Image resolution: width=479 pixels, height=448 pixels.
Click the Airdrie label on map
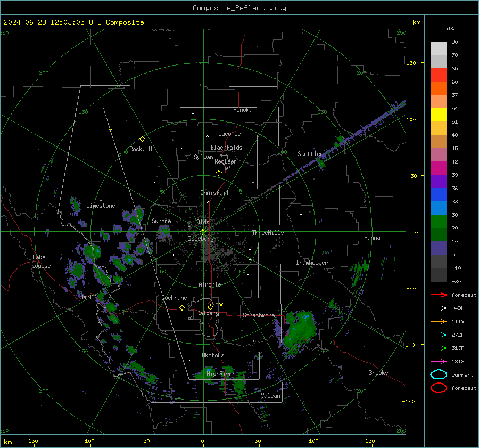tap(210, 284)
